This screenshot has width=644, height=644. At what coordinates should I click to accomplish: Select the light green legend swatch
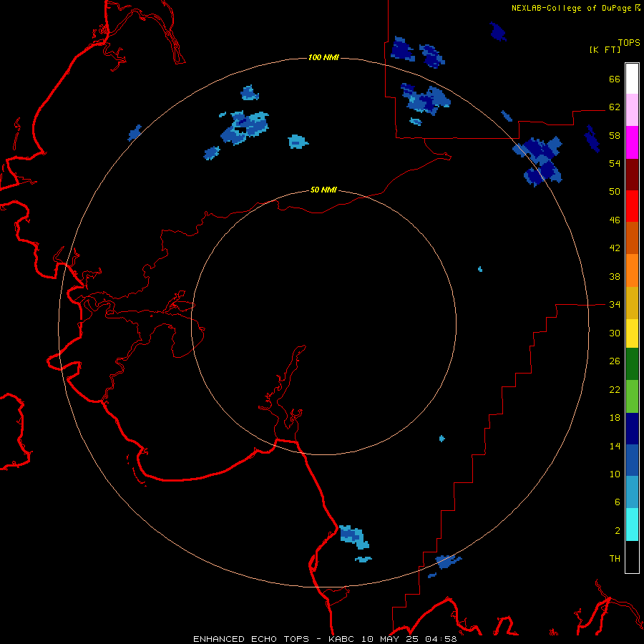[632, 396]
